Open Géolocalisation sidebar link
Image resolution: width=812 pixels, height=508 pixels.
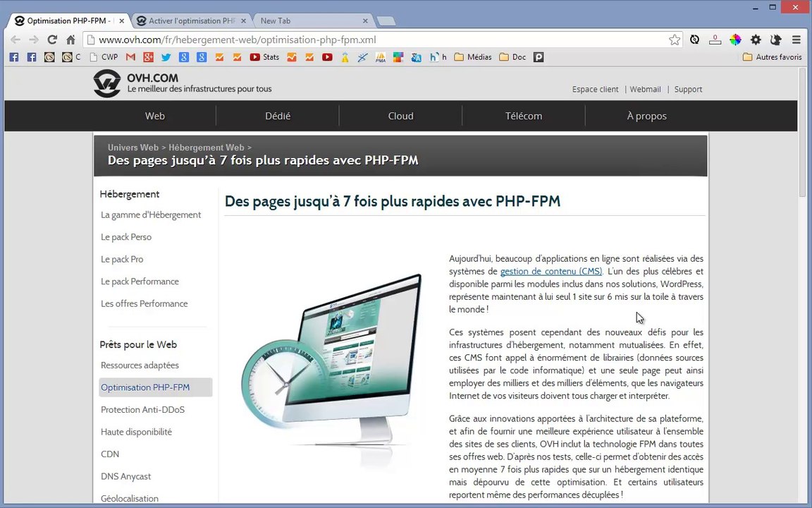(130, 498)
